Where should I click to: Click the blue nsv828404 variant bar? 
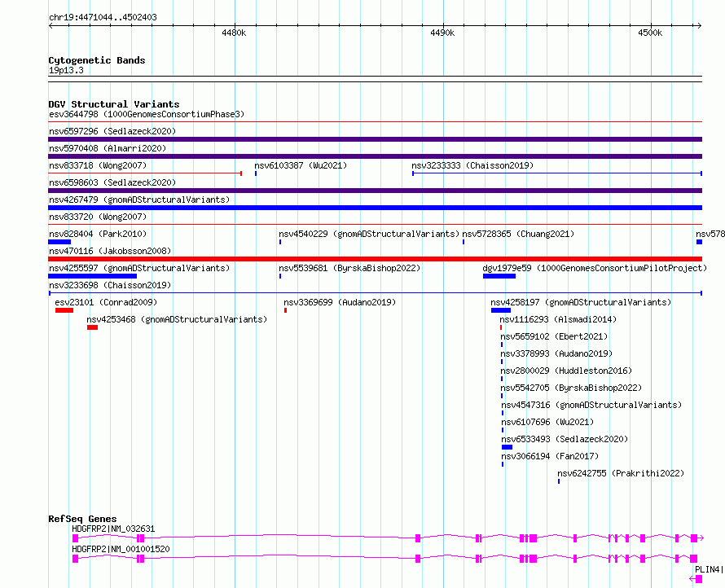point(59,242)
